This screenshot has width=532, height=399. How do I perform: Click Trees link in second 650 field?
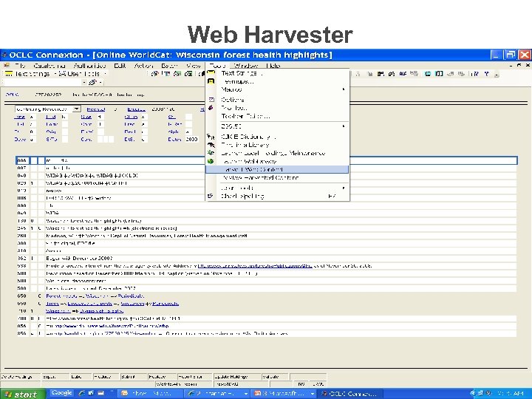tap(52, 304)
